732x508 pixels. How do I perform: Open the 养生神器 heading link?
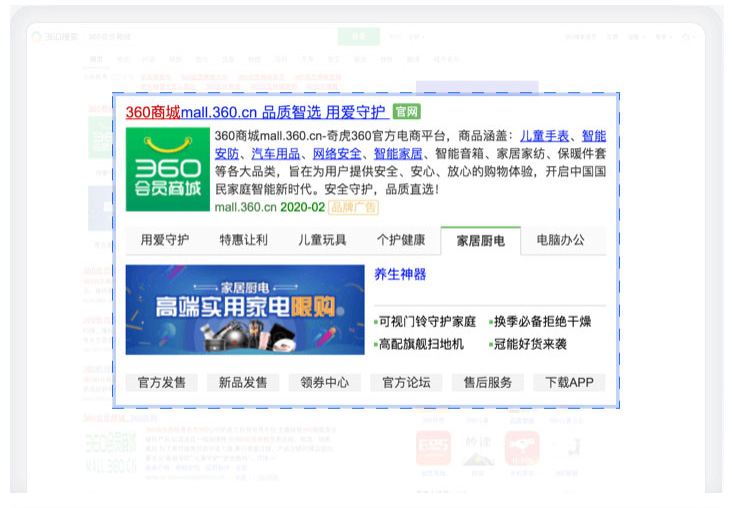[x=400, y=274]
